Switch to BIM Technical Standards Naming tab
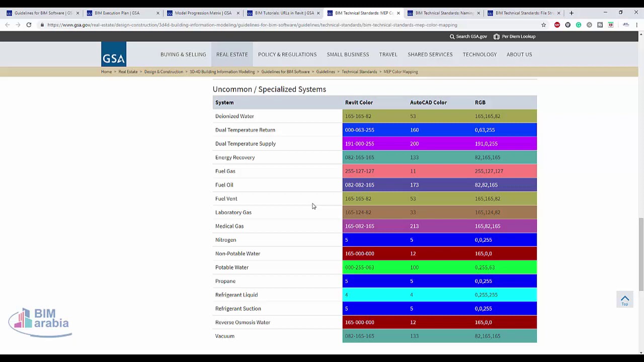This screenshot has height=362, width=644. 443,13
